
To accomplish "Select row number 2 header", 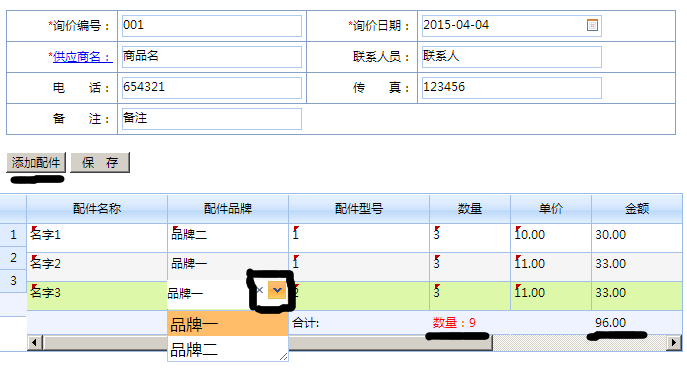I will pyautogui.click(x=13, y=258).
